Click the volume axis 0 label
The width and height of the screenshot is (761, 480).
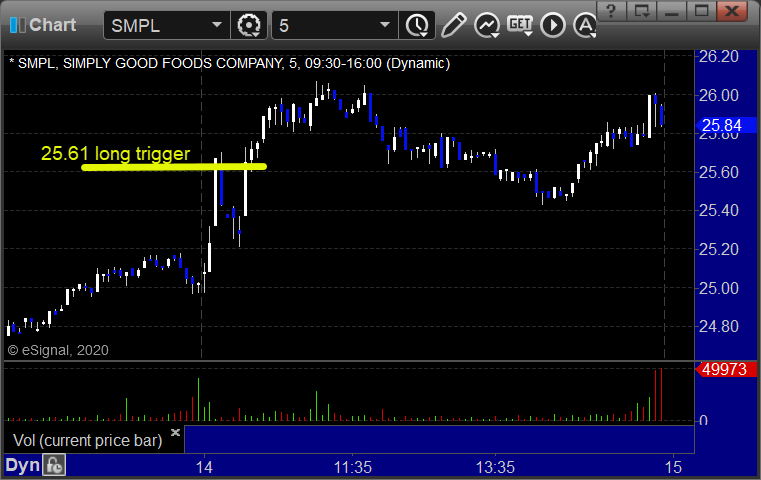click(703, 420)
